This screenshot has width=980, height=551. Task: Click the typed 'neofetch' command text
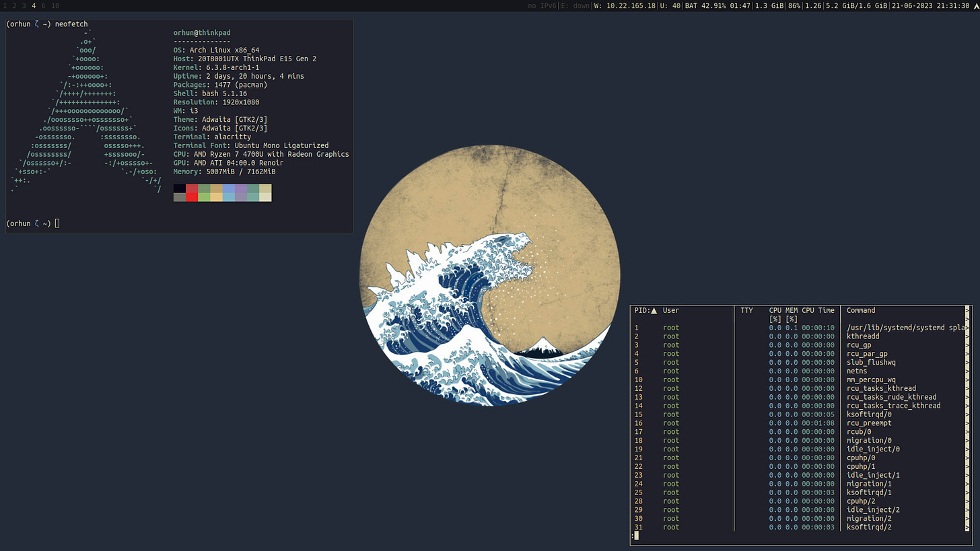(x=71, y=24)
